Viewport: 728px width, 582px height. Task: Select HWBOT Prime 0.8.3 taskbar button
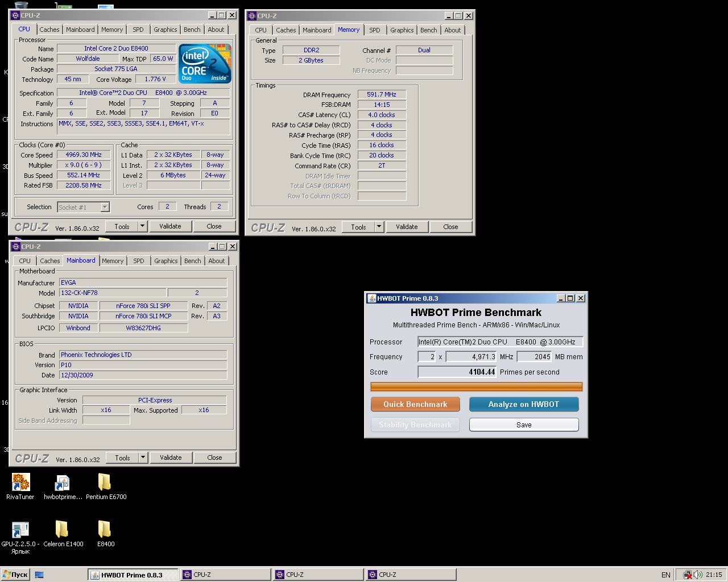point(133,575)
